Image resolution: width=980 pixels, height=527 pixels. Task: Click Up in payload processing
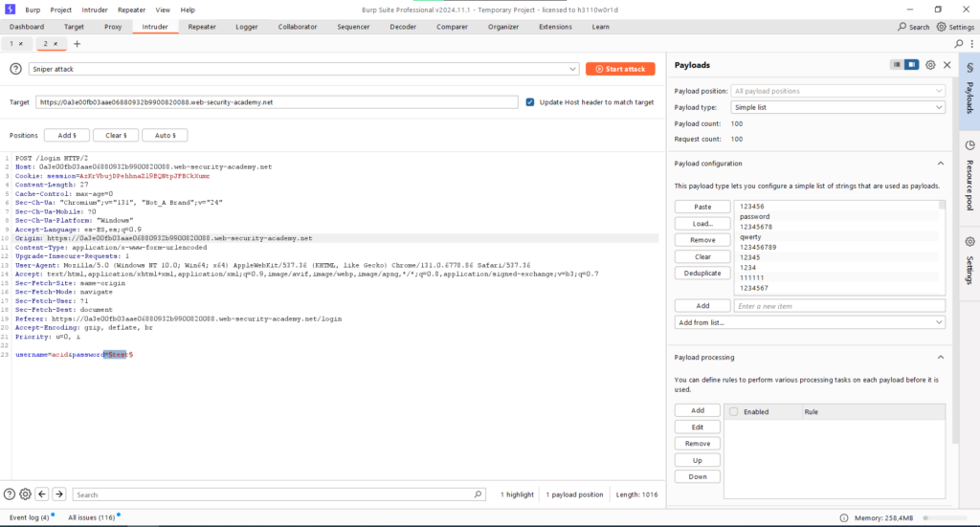tap(698, 460)
